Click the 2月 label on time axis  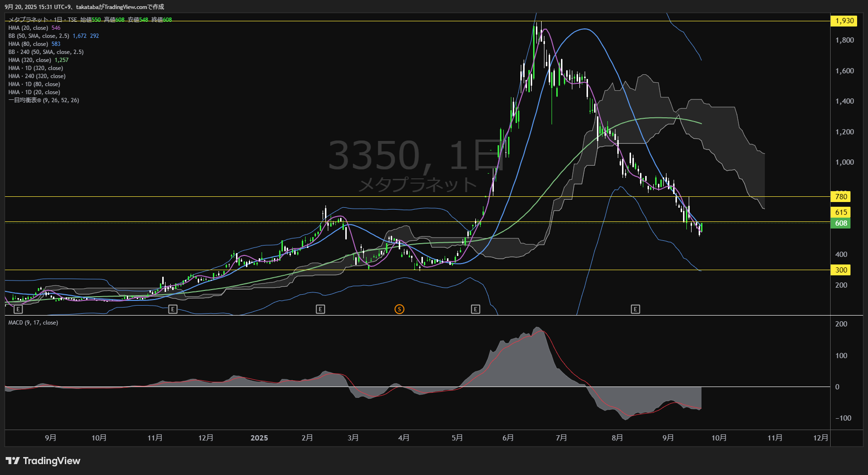[x=307, y=438]
